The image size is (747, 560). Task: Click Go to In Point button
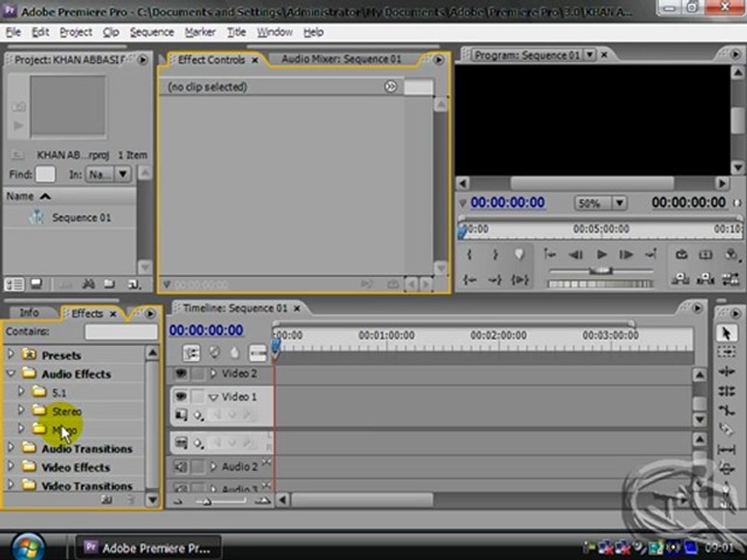tap(470, 279)
